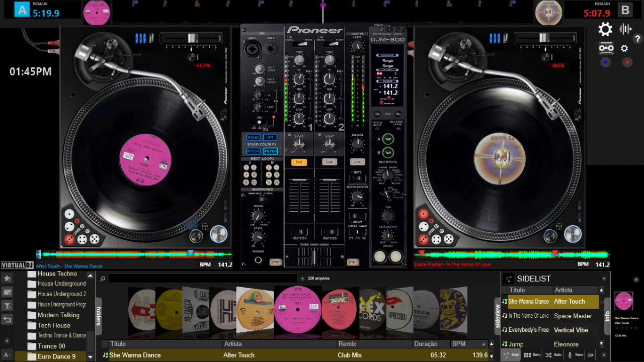Viewport: 644px width, 362px height.
Task: Sort the track list by Remix column
Action: (x=374, y=344)
